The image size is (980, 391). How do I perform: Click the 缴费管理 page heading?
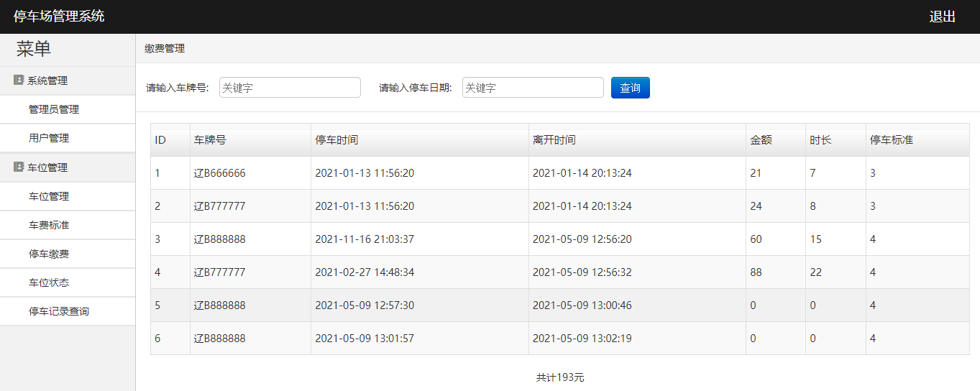click(165, 49)
